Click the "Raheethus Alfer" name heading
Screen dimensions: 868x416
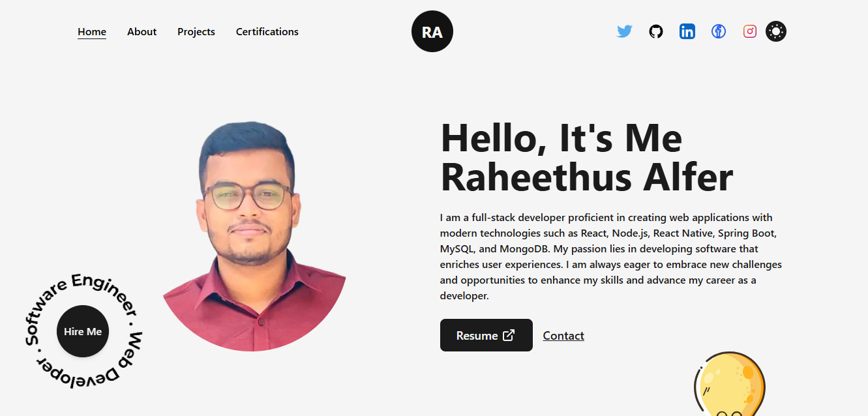tap(587, 177)
